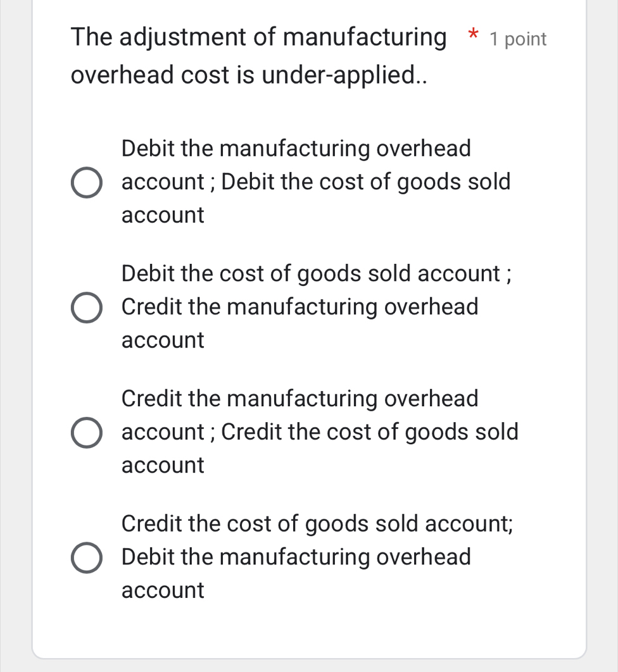Image resolution: width=618 pixels, height=672 pixels.
Task: Choose radio: debit COGS, credit manufacturing overhead
Action: click(x=86, y=308)
